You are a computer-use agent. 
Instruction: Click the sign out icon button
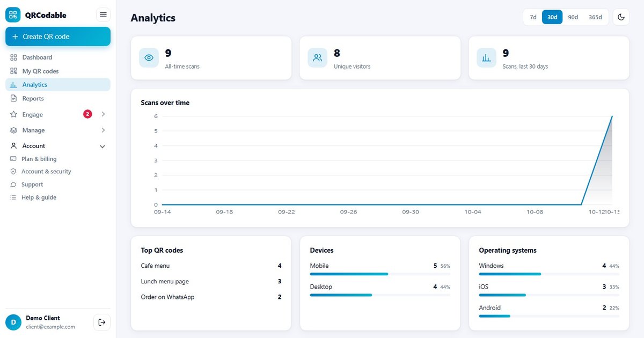102,322
